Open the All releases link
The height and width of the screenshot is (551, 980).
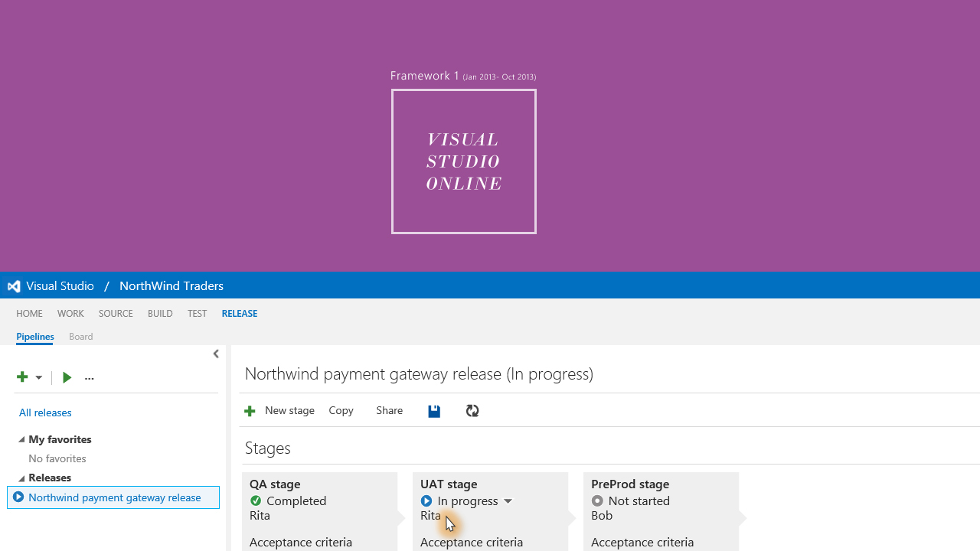[45, 412]
